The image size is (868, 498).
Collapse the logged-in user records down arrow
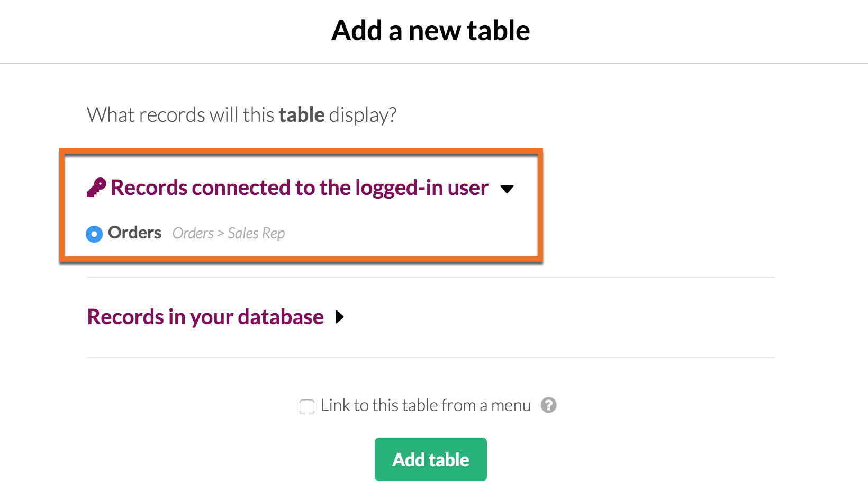click(x=507, y=189)
